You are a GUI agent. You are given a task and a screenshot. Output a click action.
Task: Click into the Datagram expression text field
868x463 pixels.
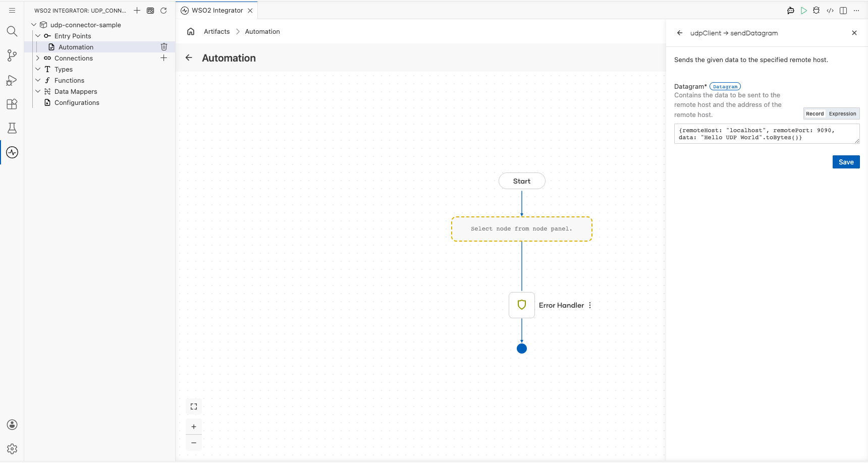(767, 134)
